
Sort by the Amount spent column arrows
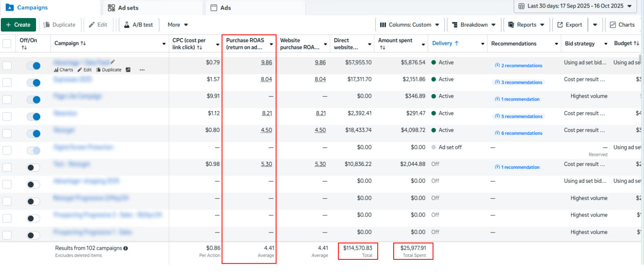point(382,48)
